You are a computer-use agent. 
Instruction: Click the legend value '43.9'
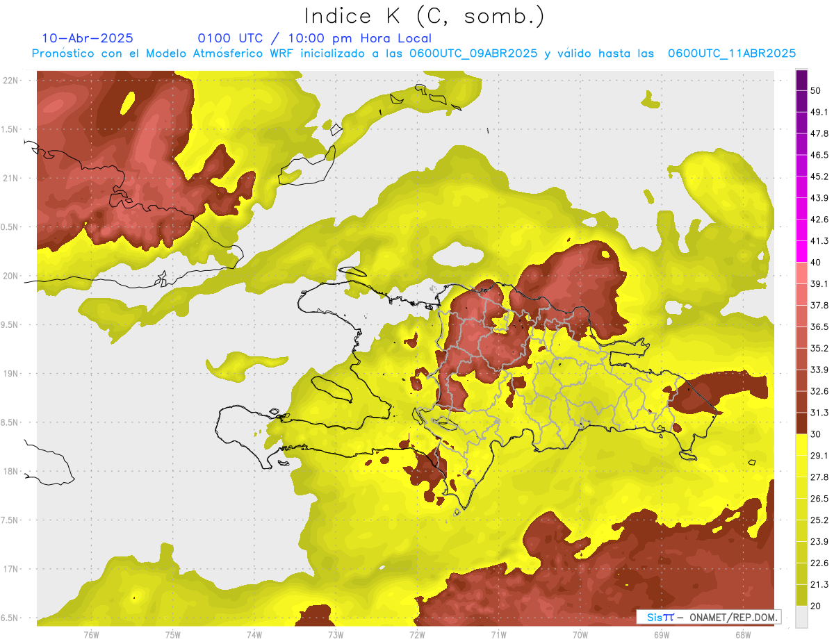point(819,198)
